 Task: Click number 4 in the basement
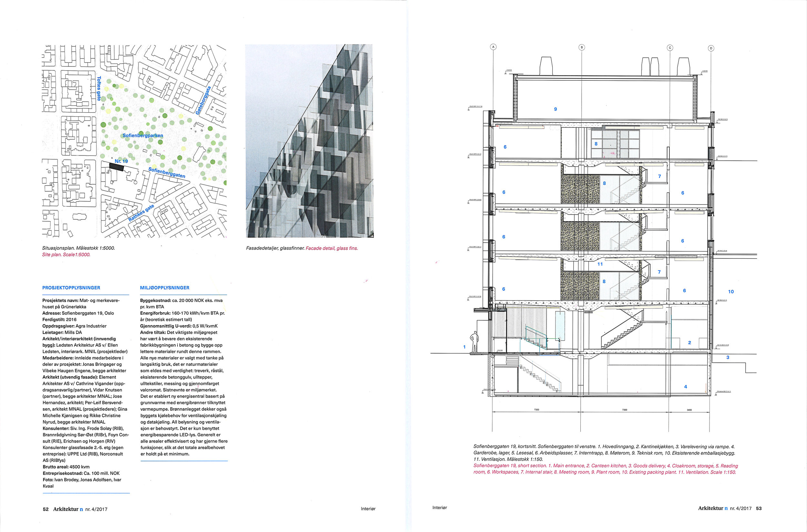(685, 386)
